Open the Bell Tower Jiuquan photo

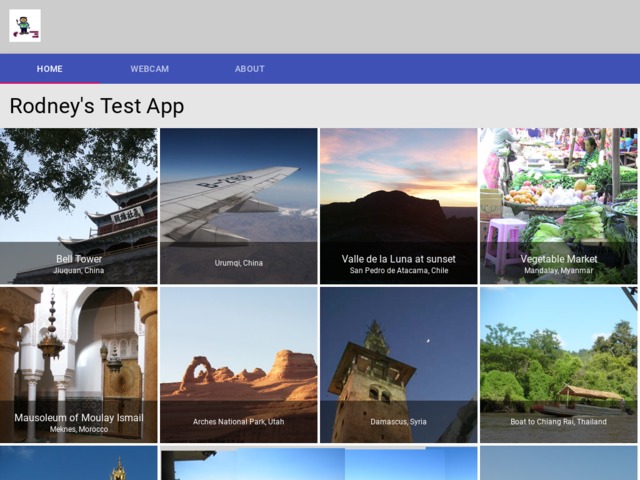78,206
